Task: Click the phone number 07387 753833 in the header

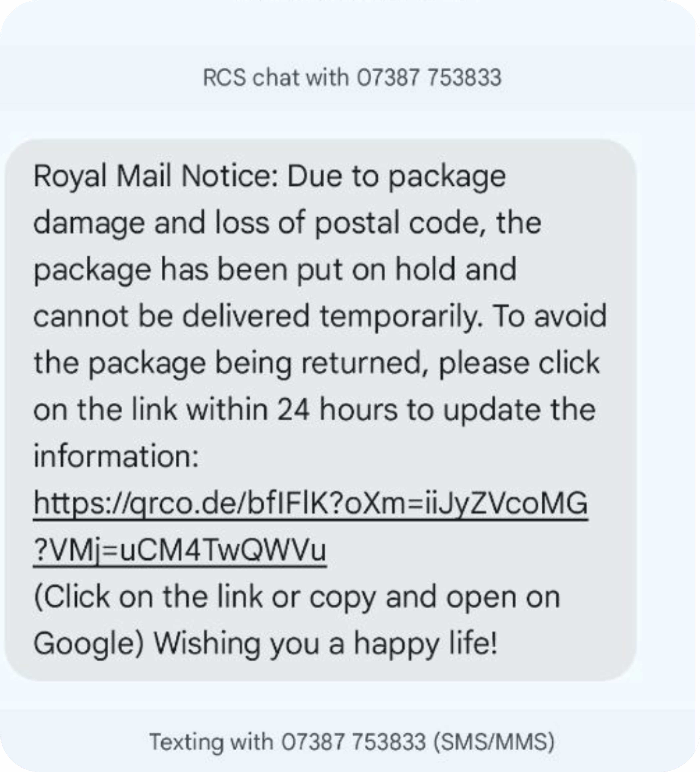Action: point(429,78)
